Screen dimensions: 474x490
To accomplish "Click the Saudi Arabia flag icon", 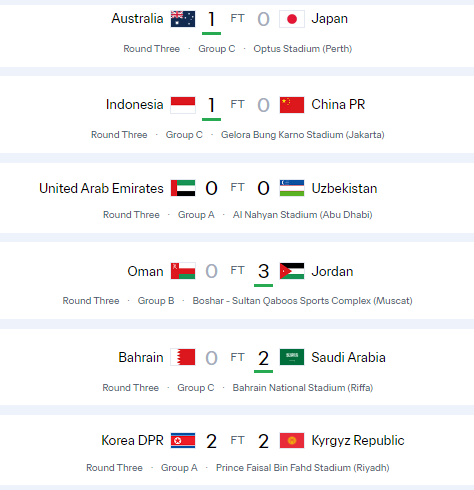I will pyautogui.click(x=292, y=357).
